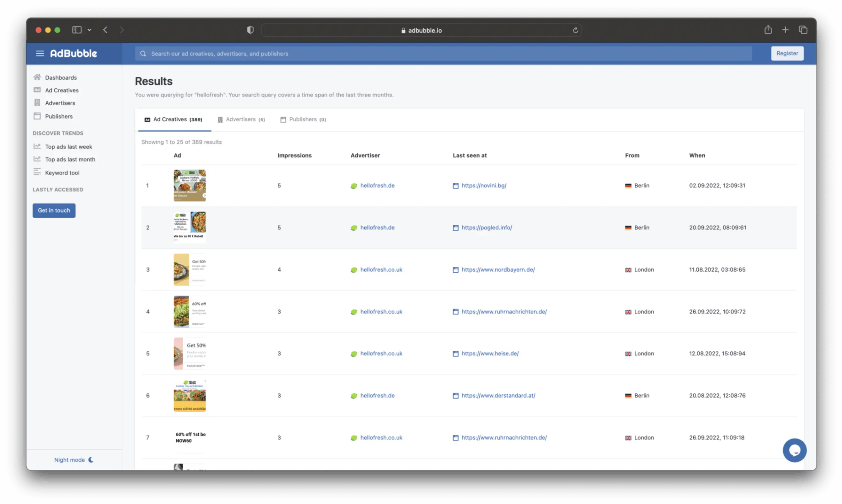Switch to the Advertisers (5) tab
The height and width of the screenshot is (504, 842).
click(241, 119)
